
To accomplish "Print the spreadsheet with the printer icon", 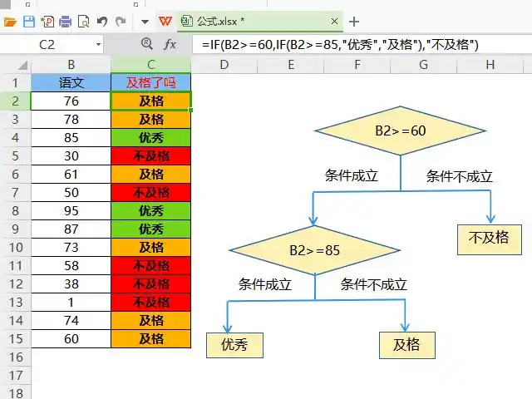I will 65,22.
